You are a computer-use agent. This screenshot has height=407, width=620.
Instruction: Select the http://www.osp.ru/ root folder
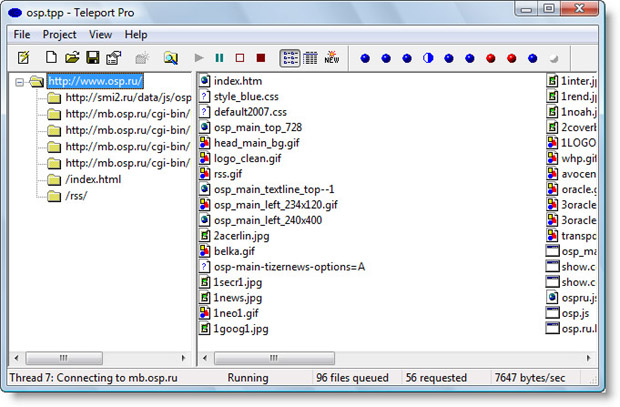tap(95, 81)
